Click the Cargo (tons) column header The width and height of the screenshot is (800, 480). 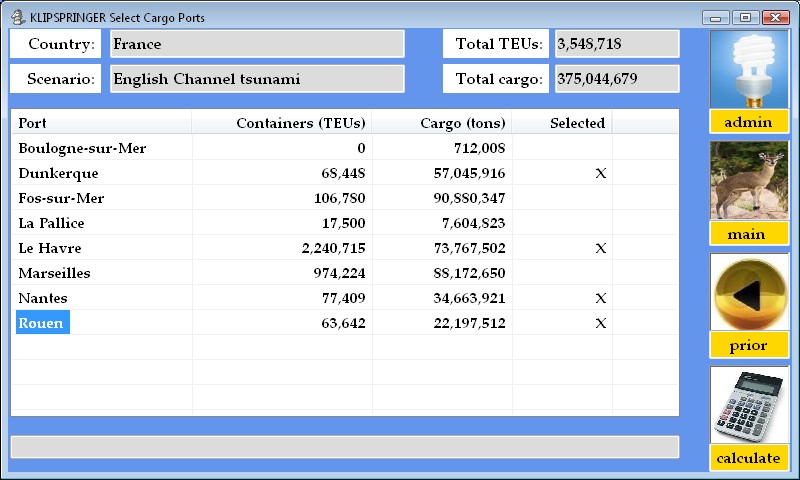tap(442, 123)
